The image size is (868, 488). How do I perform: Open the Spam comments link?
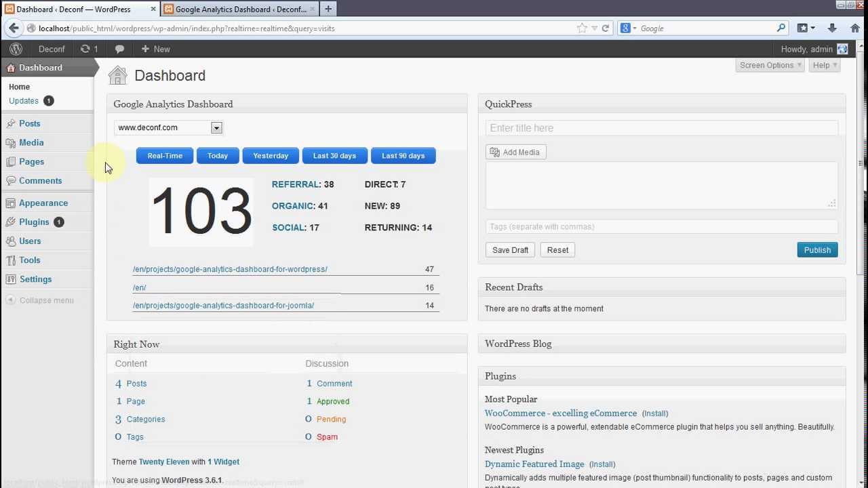[327, 436]
